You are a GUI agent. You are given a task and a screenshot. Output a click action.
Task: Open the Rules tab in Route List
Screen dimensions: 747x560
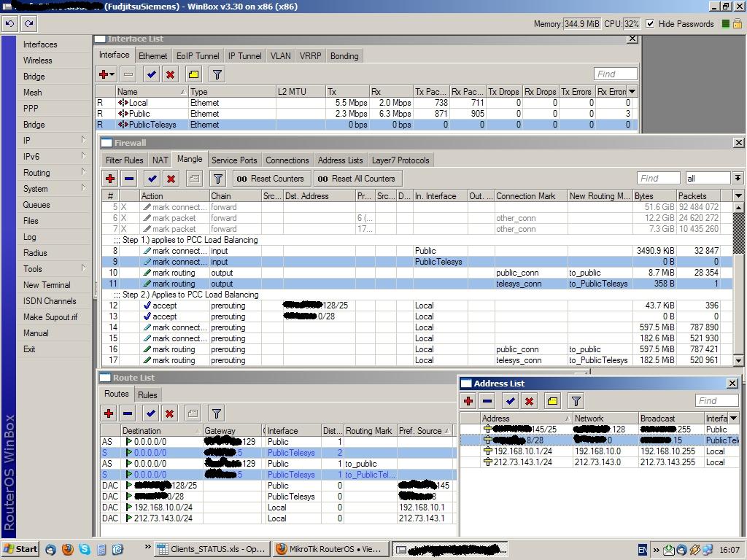coord(147,395)
